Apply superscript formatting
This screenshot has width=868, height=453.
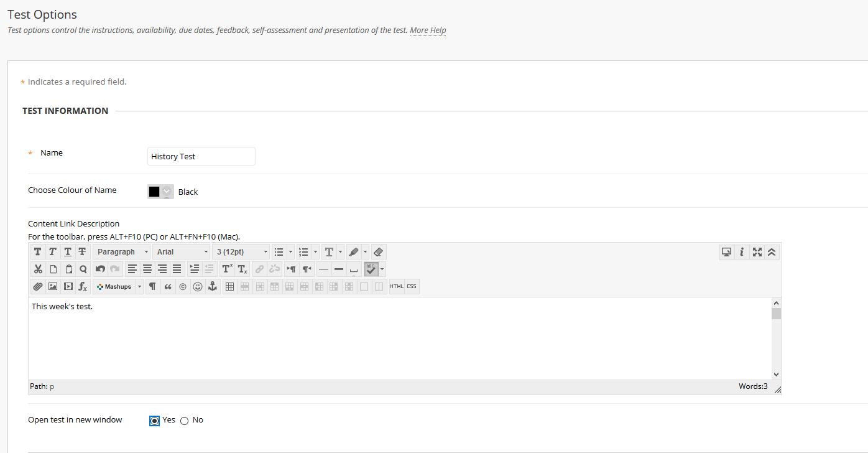coord(227,269)
